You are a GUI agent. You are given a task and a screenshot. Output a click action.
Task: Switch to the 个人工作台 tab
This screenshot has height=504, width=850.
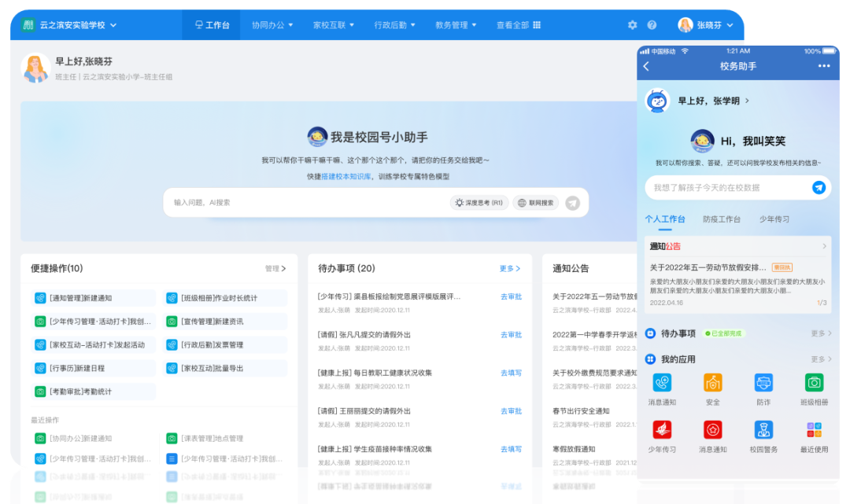[666, 219]
